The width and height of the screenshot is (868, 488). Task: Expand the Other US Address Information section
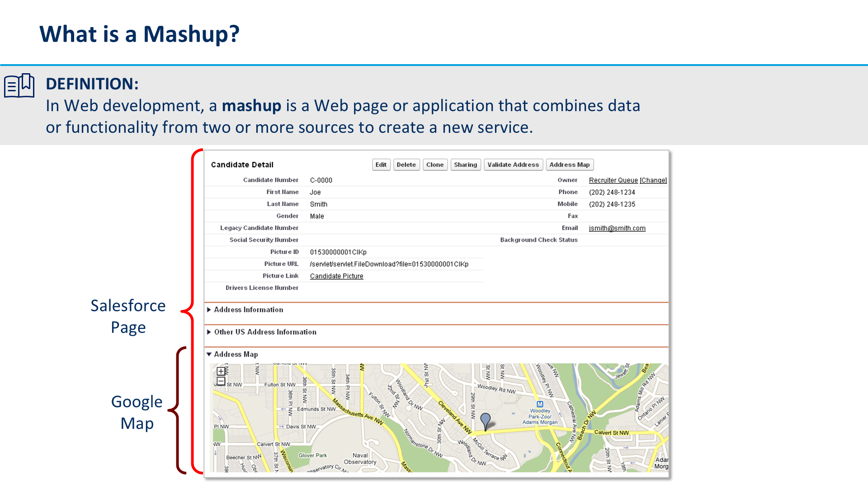point(209,332)
